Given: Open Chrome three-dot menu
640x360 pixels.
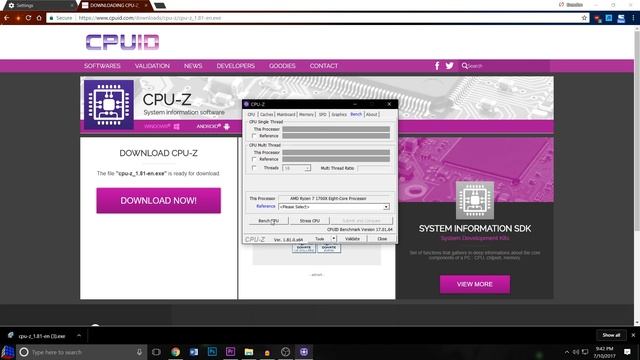Looking at the screenshot, I should pyautogui.click(x=633, y=18).
